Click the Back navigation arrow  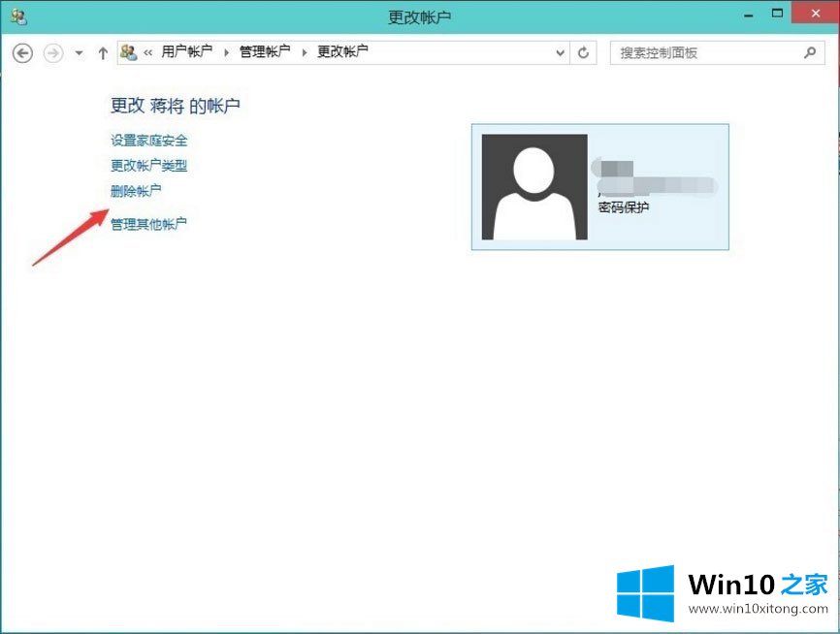(x=22, y=53)
